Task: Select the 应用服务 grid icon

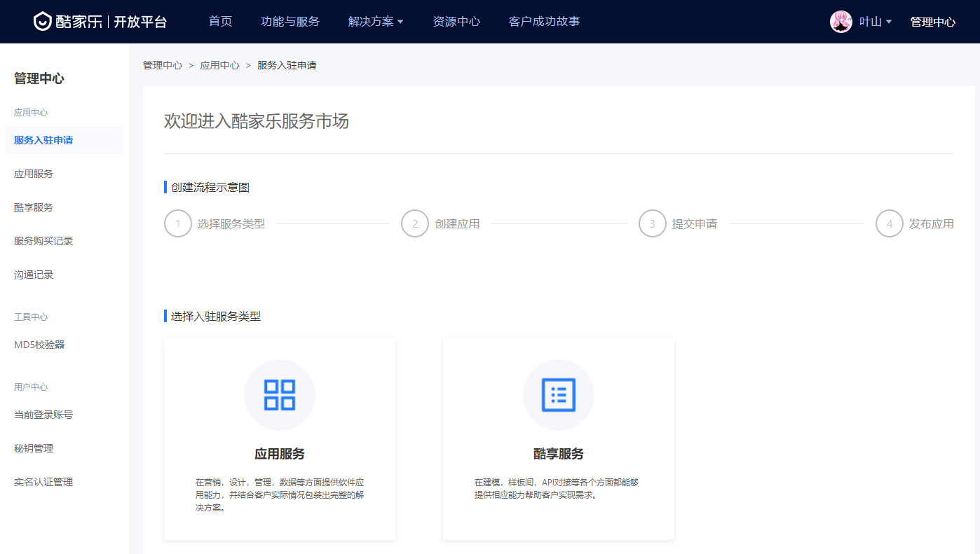Action: click(x=279, y=395)
